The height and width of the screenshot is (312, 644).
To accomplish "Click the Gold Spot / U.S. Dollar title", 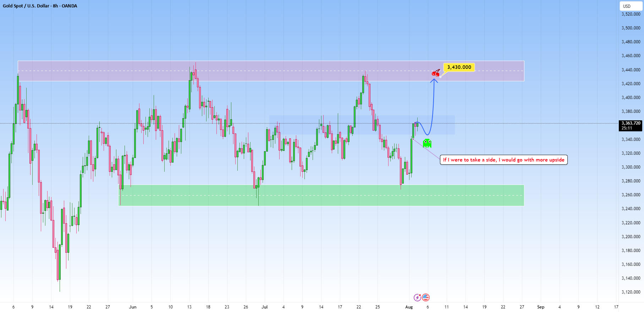I will pyautogui.click(x=26, y=6).
